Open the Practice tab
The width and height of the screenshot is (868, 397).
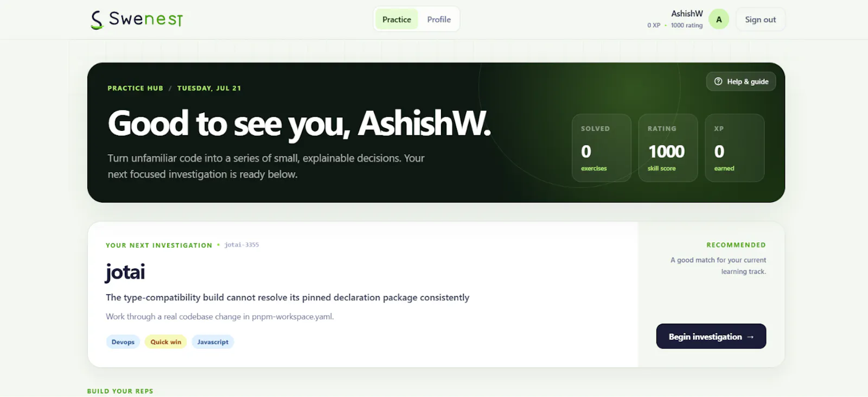[397, 20]
